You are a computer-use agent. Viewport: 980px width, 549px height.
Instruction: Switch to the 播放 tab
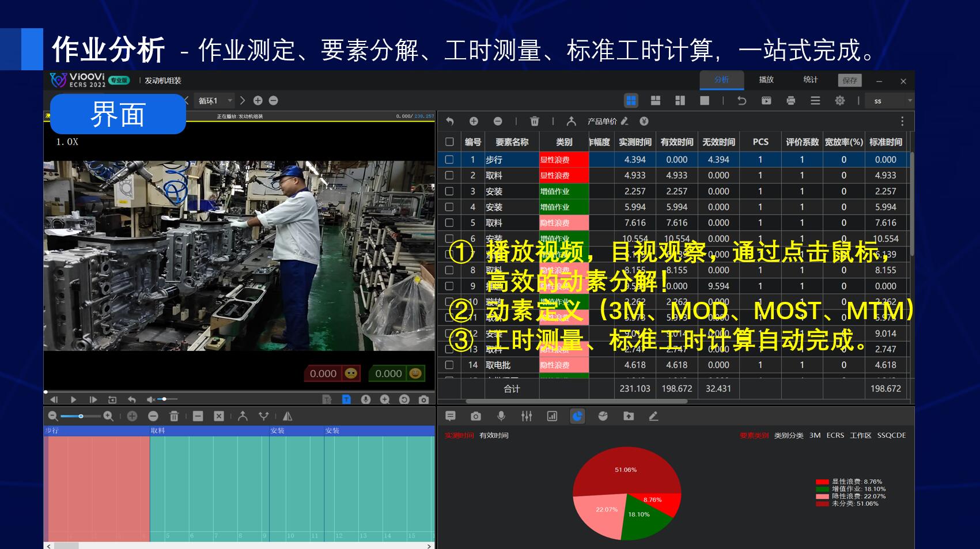[x=766, y=80]
